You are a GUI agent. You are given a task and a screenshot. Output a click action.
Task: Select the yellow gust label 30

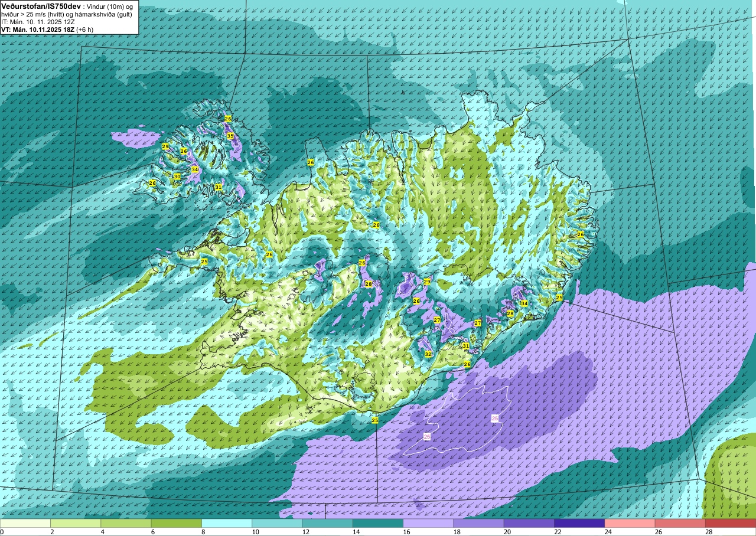(177, 177)
